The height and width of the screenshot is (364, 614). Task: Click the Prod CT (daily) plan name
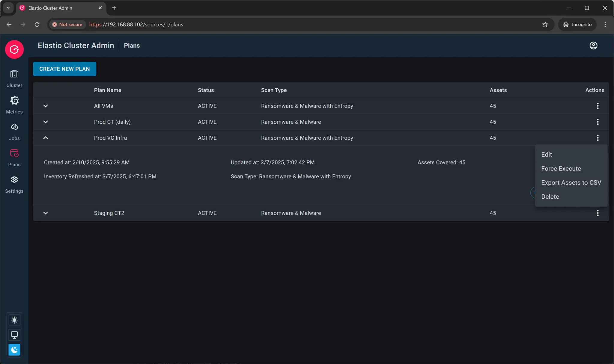pyautogui.click(x=112, y=122)
